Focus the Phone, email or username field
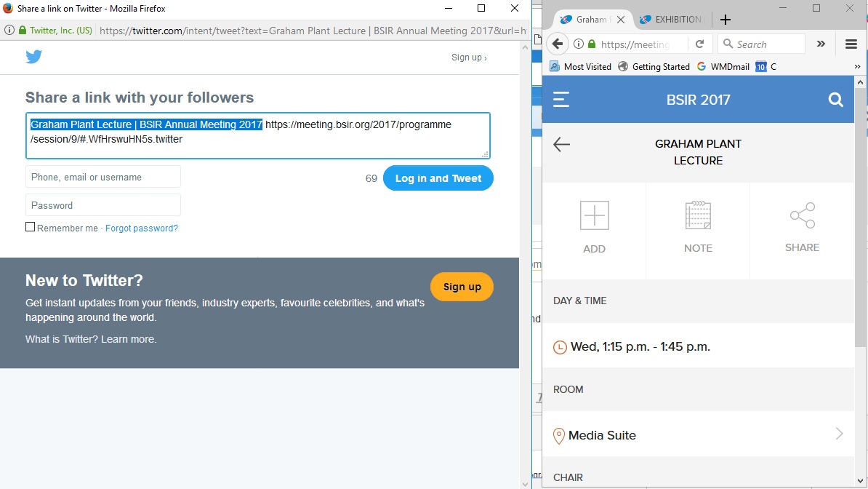This screenshot has height=489, width=868. (103, 177)
